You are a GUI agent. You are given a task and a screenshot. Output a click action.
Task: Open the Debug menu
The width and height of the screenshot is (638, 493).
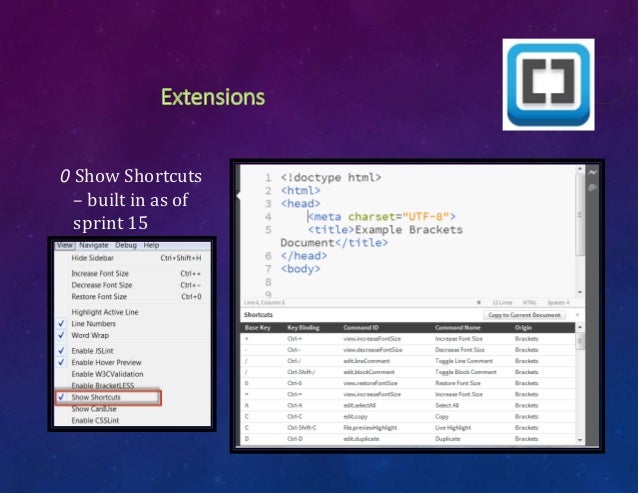126,245
